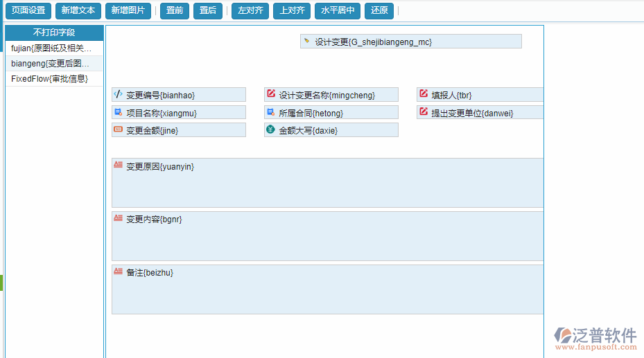Click the edit icon beside 填报人{tbr}
Image resolution: width=644 pixels, height=358 pixels.
coord(423,94)
